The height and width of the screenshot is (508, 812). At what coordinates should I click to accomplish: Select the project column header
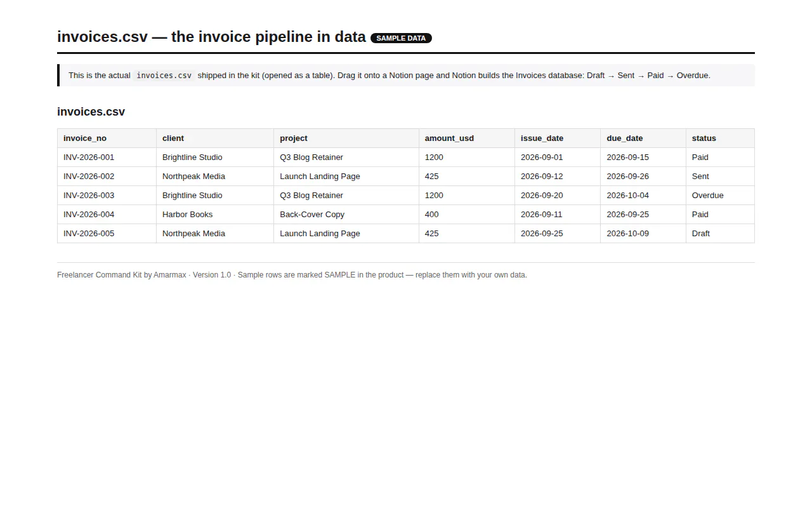(346, 138)
